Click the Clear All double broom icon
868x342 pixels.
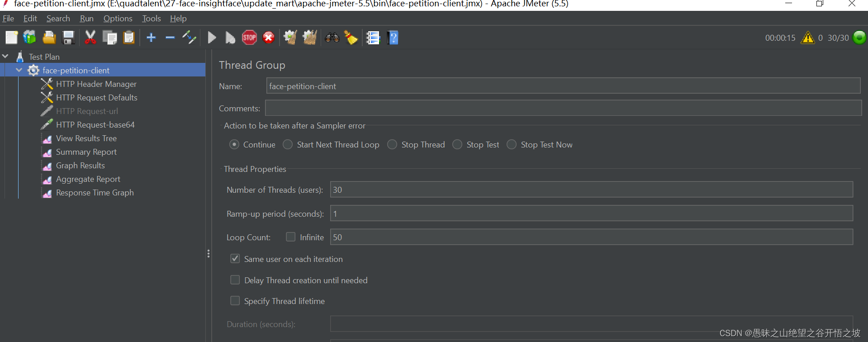(x=310, y=38)
